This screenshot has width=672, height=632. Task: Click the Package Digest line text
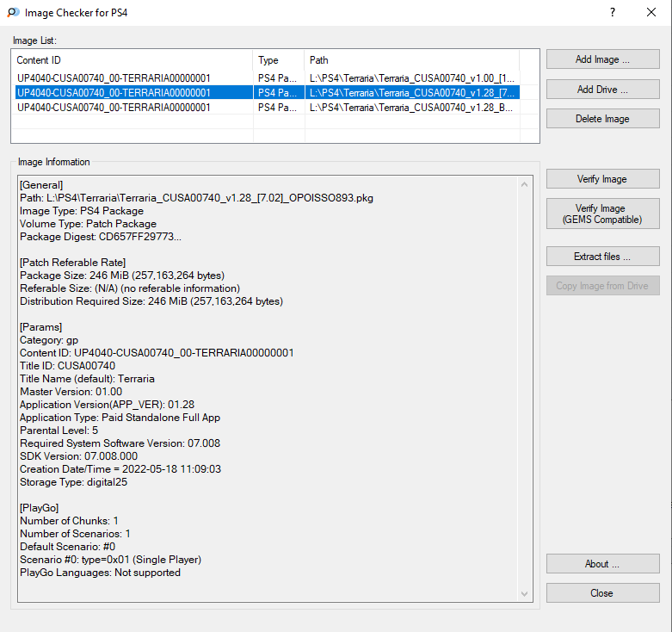point(101,237)
